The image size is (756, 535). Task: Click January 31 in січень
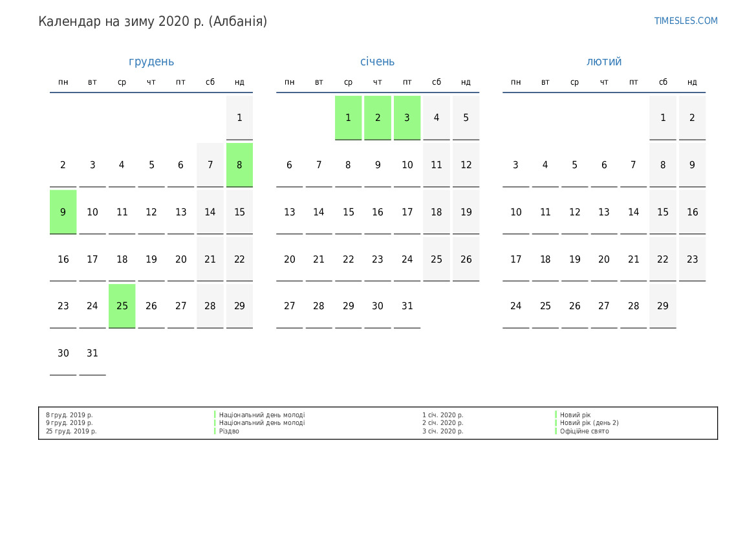point(407,306)
